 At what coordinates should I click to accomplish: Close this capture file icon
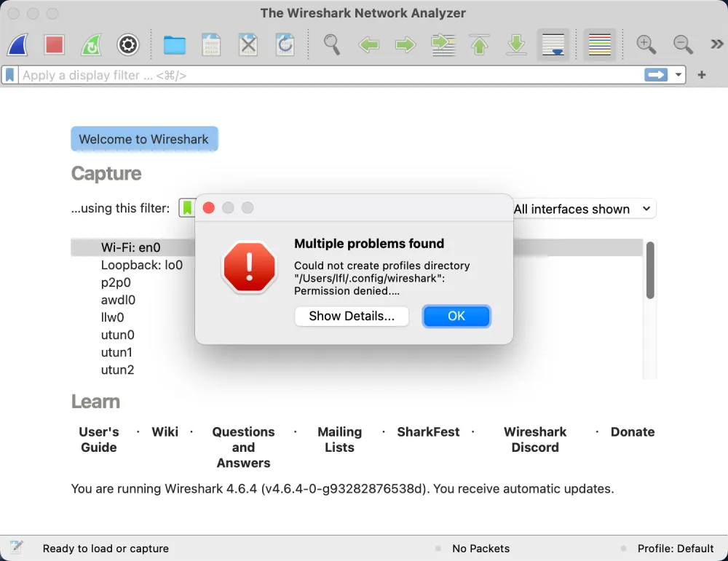248,45
